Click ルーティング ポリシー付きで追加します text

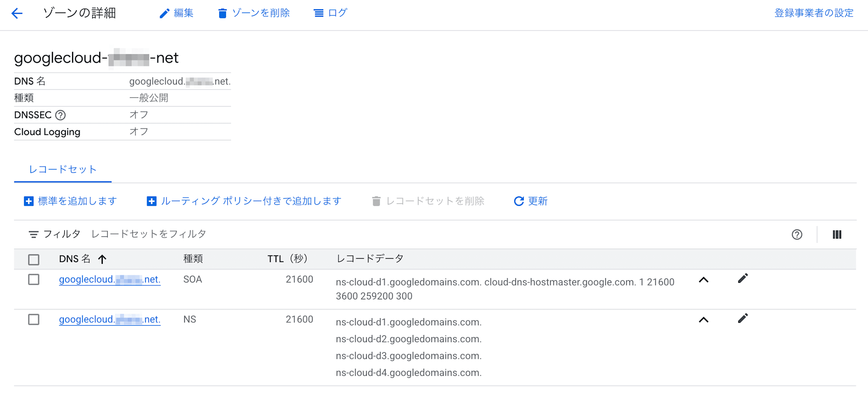[x=251, y=201]
